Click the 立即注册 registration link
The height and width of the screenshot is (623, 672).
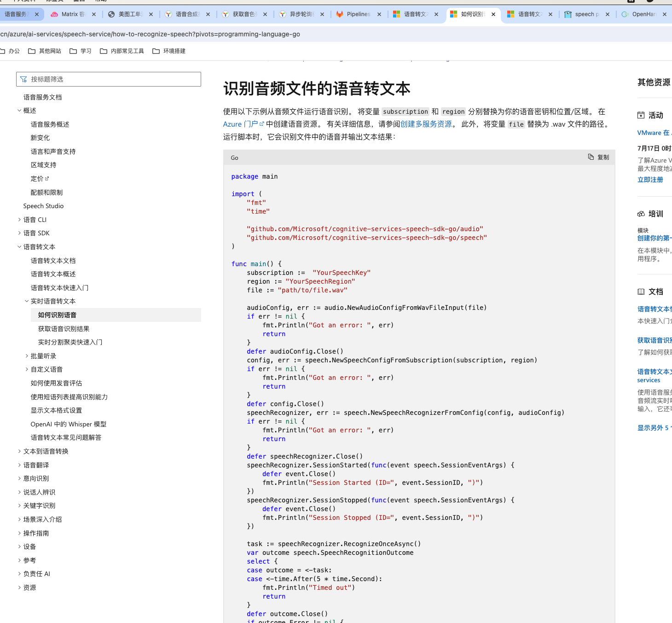click(650, 180)
